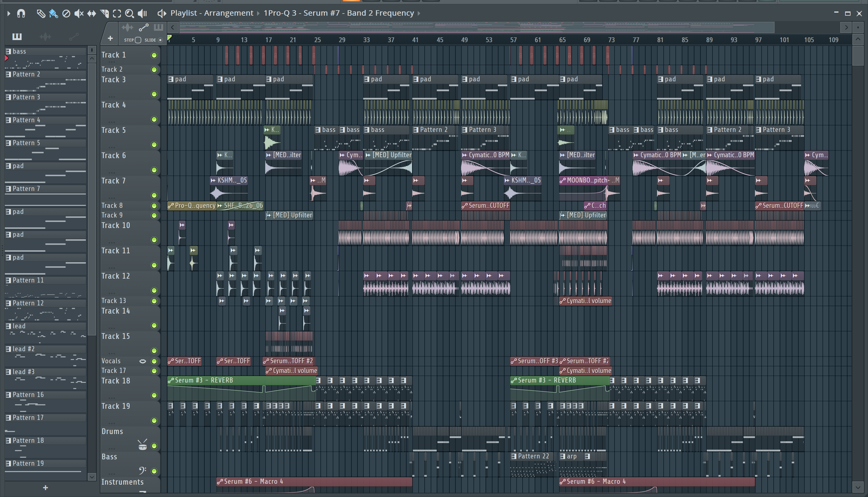Click picker panel scroll up arrow
This screenshot has width=868, height=497.
[x=92, y=59]
